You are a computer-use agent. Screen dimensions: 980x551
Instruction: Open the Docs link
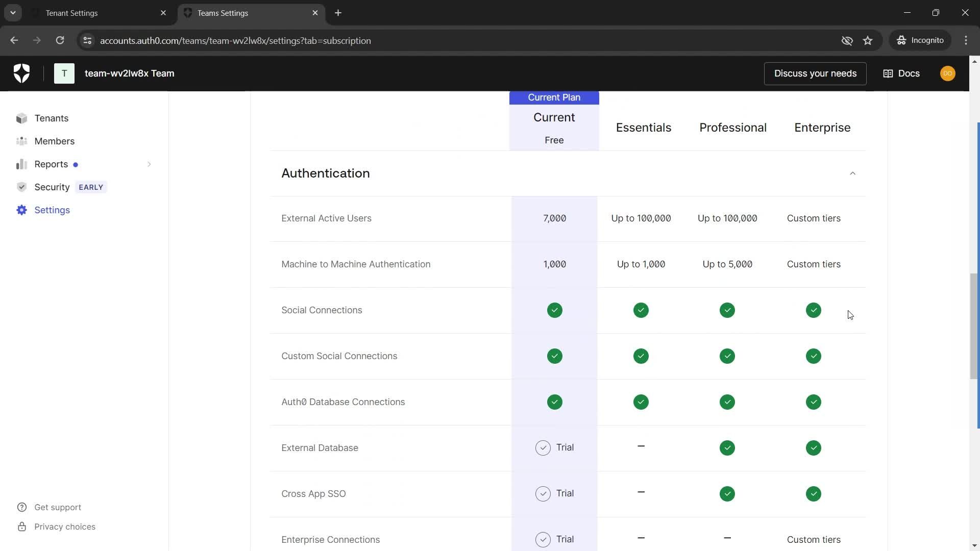coord(901,73)
